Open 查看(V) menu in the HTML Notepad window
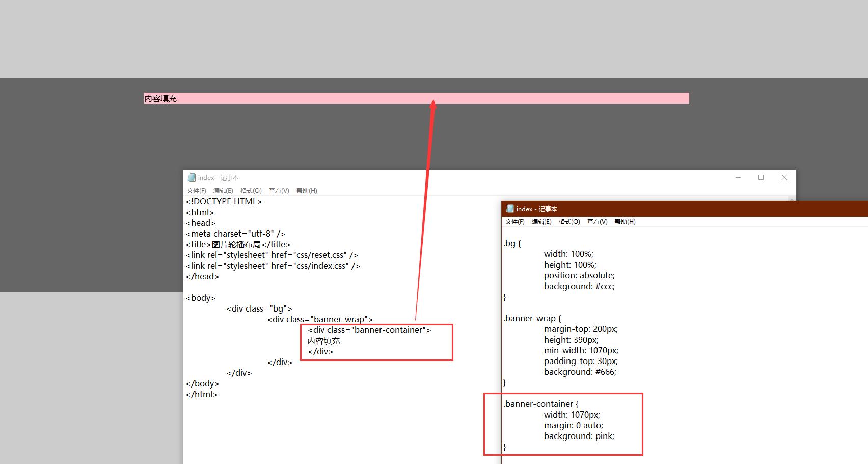868x464 pixels. click(x=279, y=191)
